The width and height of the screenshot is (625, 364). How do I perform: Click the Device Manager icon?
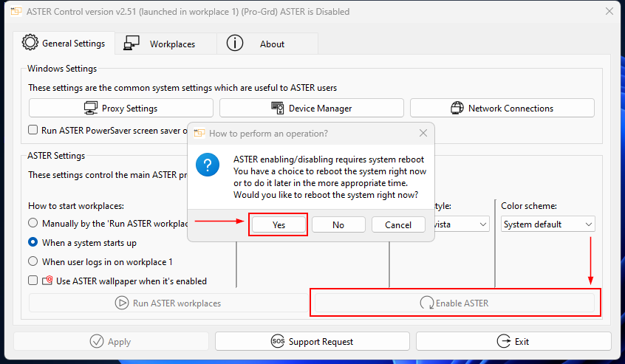point(278,109)
